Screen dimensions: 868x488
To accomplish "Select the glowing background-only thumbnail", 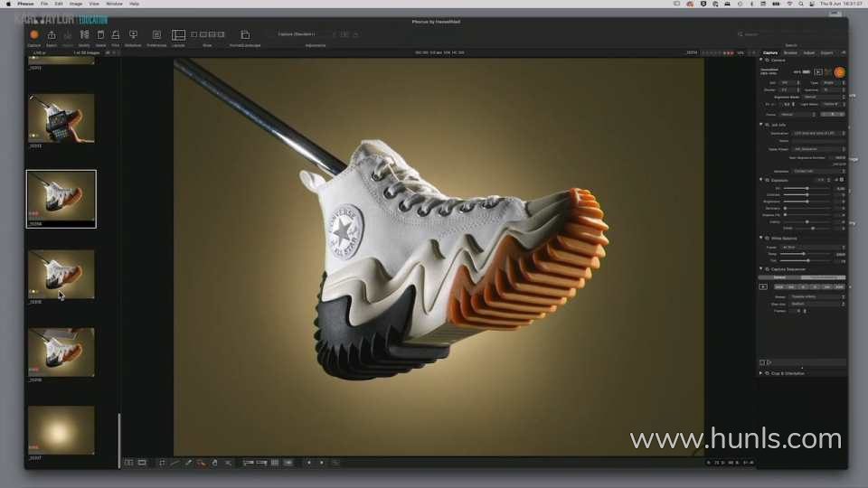I will pos(61,430).
